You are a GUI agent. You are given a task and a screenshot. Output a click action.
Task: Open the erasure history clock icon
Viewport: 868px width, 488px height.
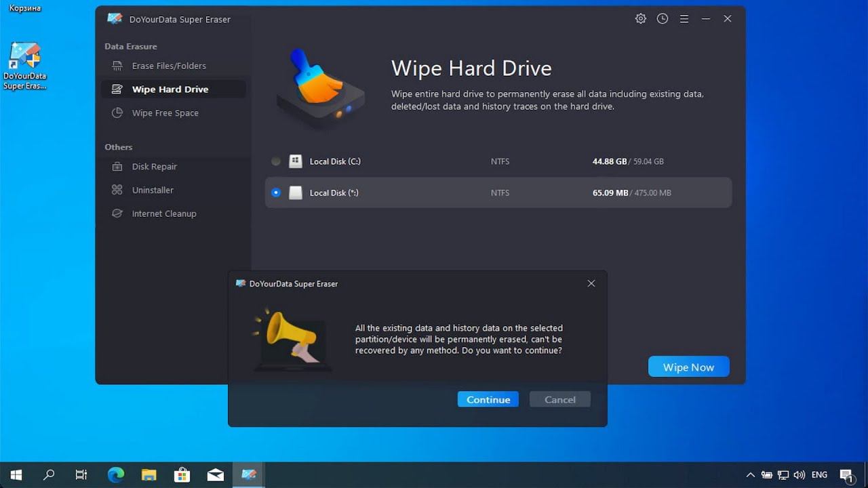[x=663, y=19]
